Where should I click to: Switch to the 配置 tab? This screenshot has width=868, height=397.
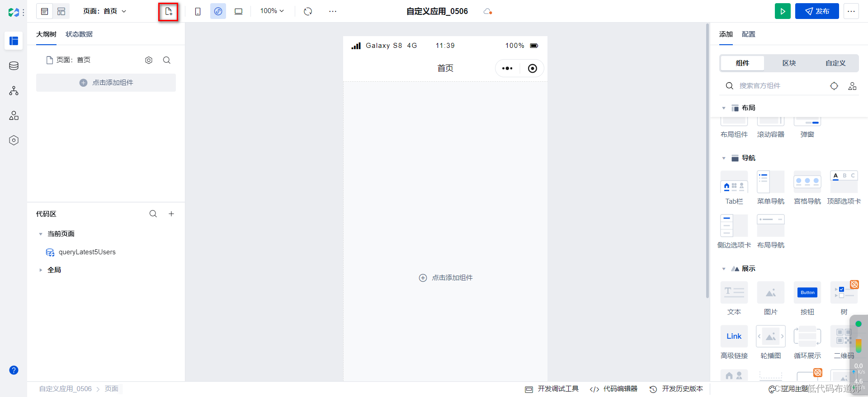[x=749, y=34]
